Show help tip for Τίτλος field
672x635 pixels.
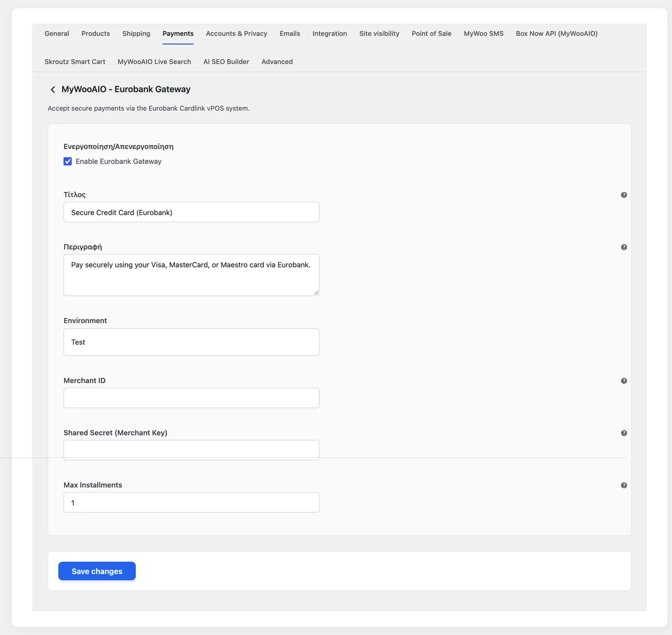pos(624,195)
